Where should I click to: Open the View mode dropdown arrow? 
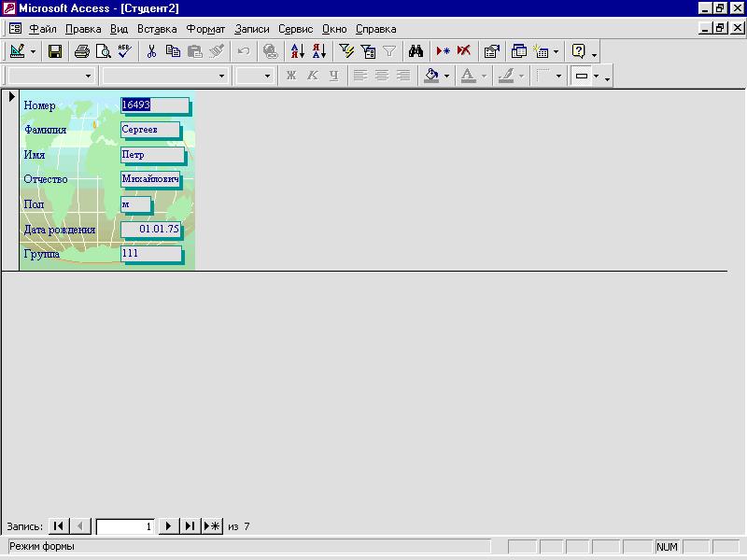[33, 51]
